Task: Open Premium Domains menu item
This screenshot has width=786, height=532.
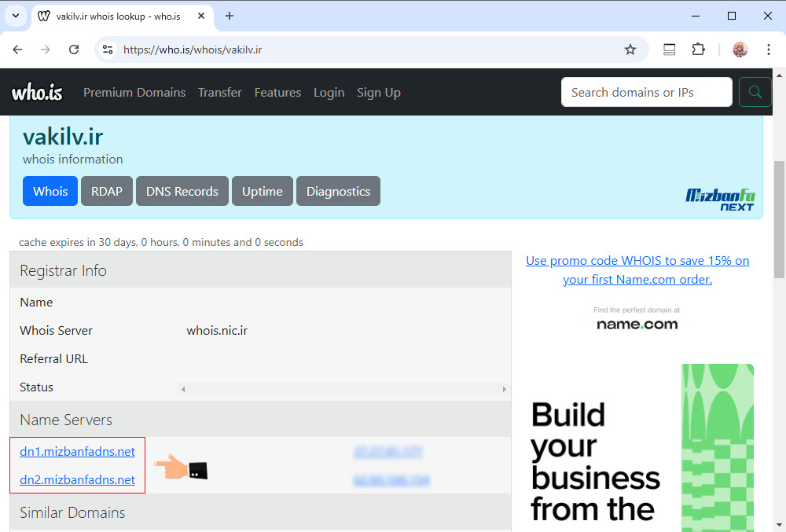Action: point(134,93)
